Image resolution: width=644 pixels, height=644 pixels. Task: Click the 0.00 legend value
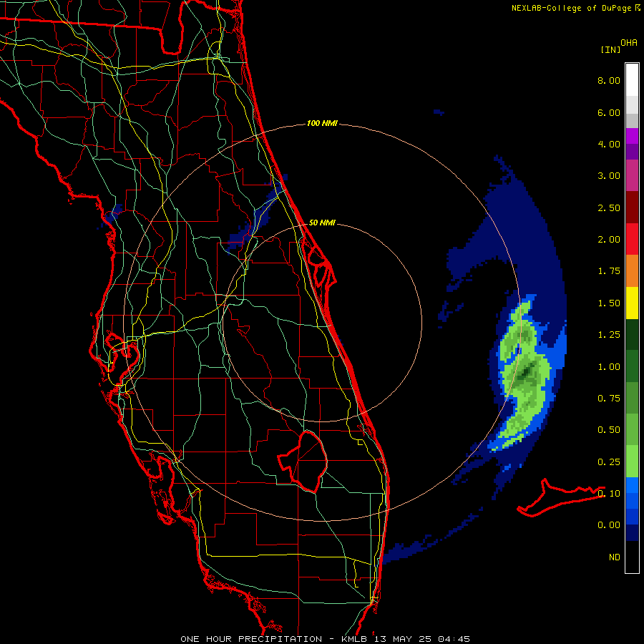[x=609, y=525]
